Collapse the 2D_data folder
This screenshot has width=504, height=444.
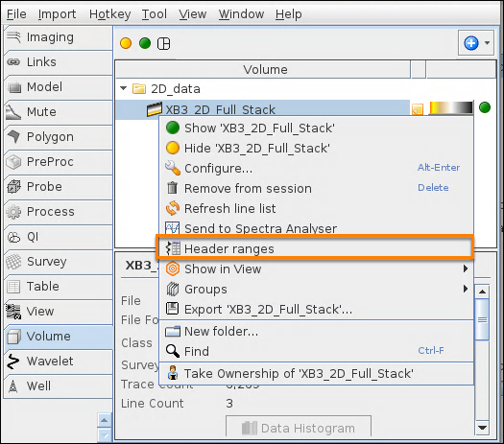click(x=124, y=88)
